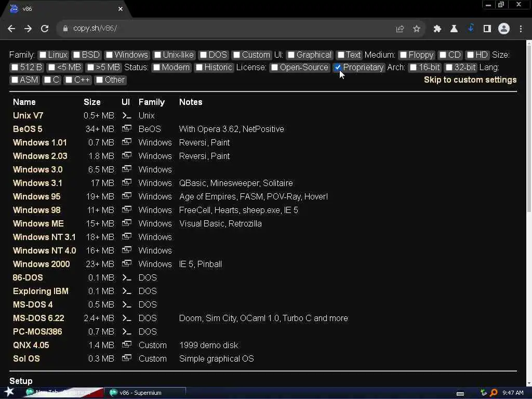Click the graphical UI icon in Windows 95 row
Viewport: 532px width, 399px height.
click(127, 196)
